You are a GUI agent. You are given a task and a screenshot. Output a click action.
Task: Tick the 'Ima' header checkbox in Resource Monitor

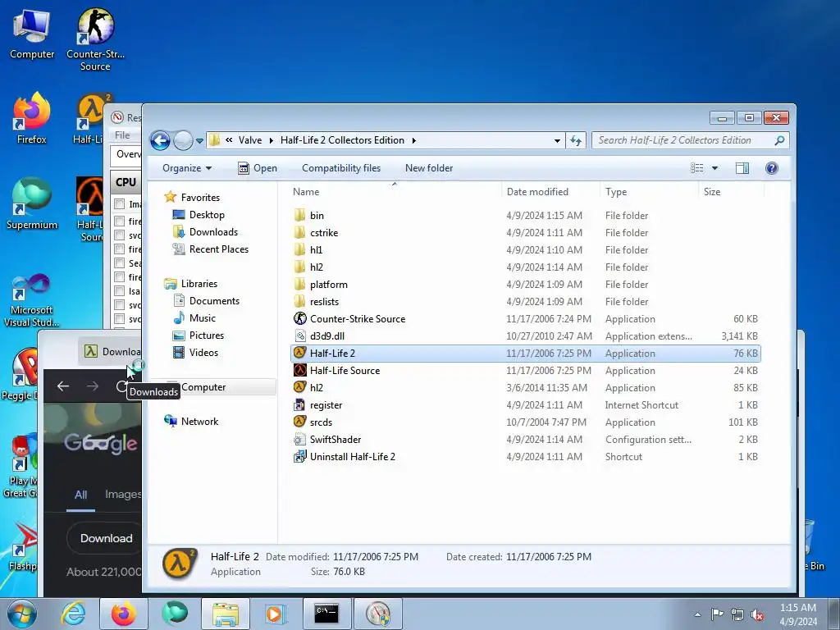point(120,204)
